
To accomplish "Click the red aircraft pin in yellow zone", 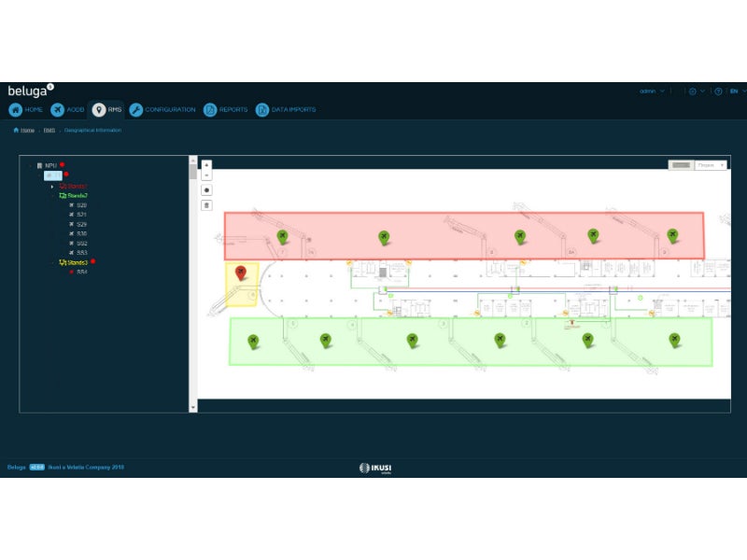I will (241, 273).
